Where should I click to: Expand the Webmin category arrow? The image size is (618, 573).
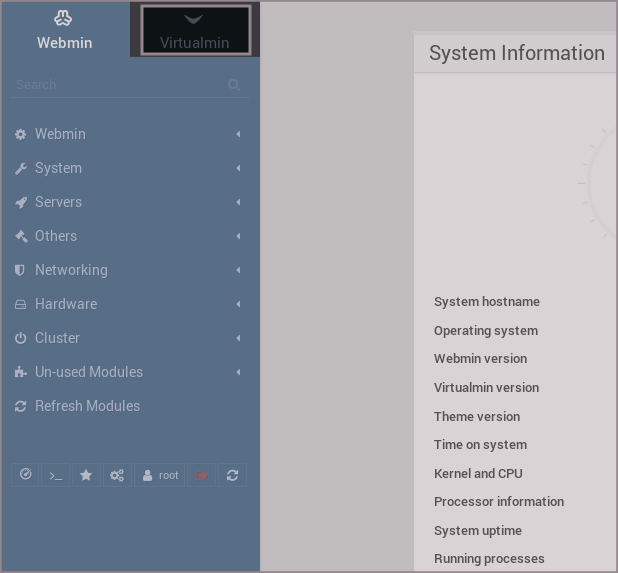[238, 134]
